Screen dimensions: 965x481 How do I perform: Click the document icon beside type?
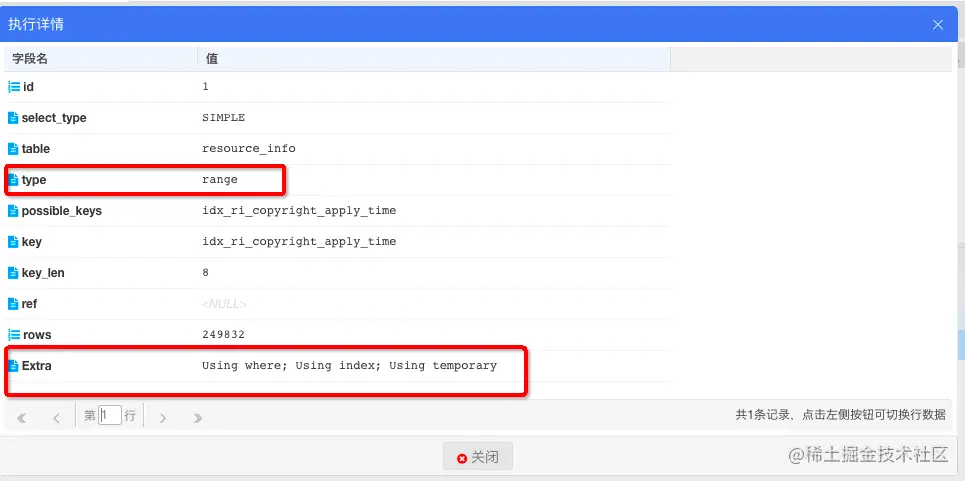pos(13,180)
